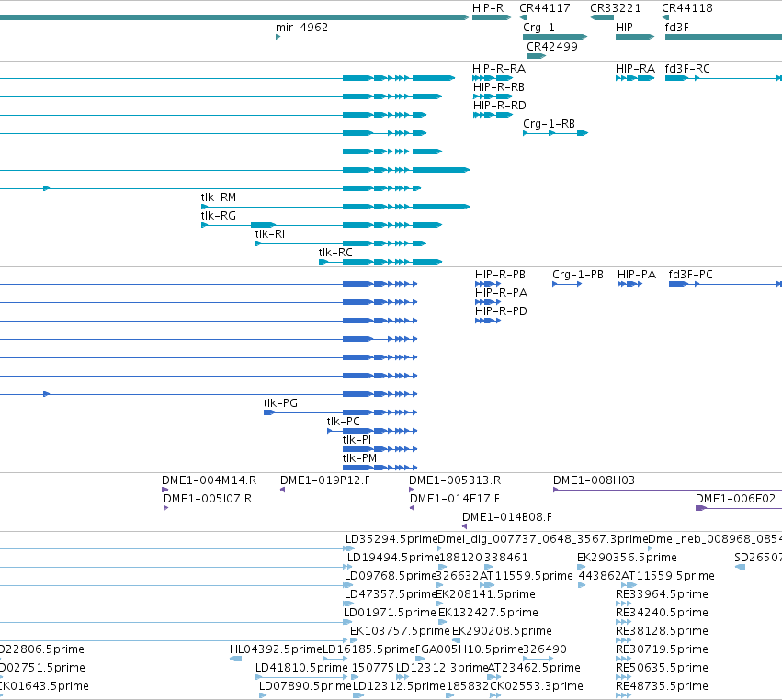Click the tlk-RI transcript label
Image resolution: width=782 pixels, height=700 pixels.
pos(270,234)
